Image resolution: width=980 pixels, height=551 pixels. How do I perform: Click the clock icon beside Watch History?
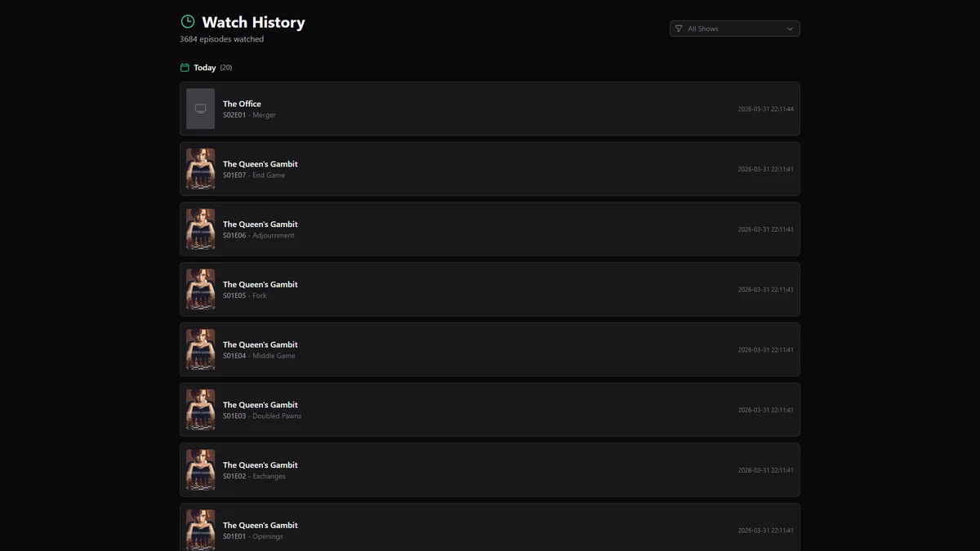point(188,22)
